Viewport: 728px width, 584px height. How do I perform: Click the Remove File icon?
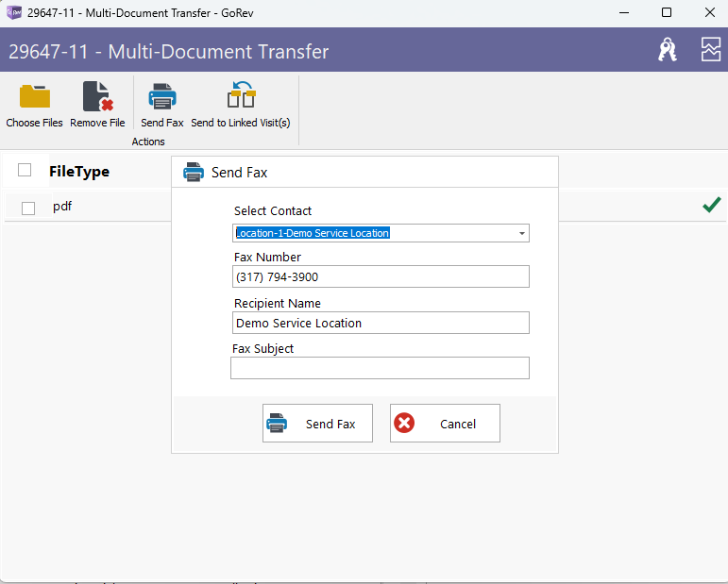point(97,97)
